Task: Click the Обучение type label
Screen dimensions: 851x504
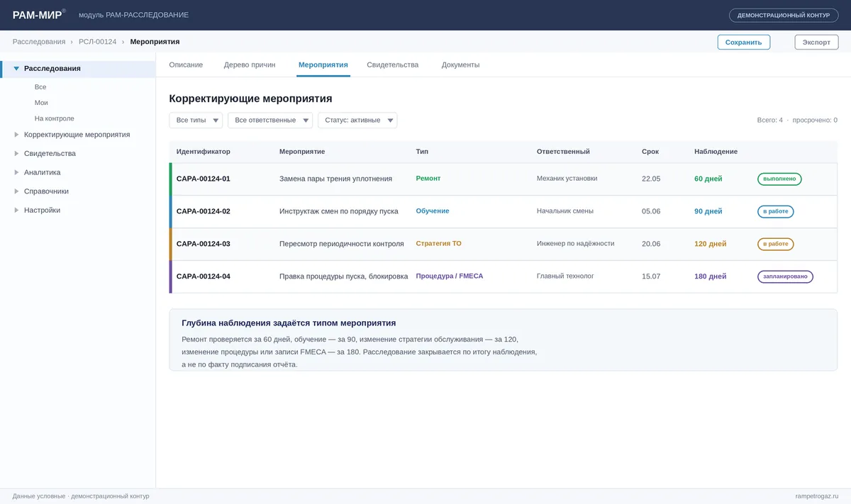Action: pos(433,211)
